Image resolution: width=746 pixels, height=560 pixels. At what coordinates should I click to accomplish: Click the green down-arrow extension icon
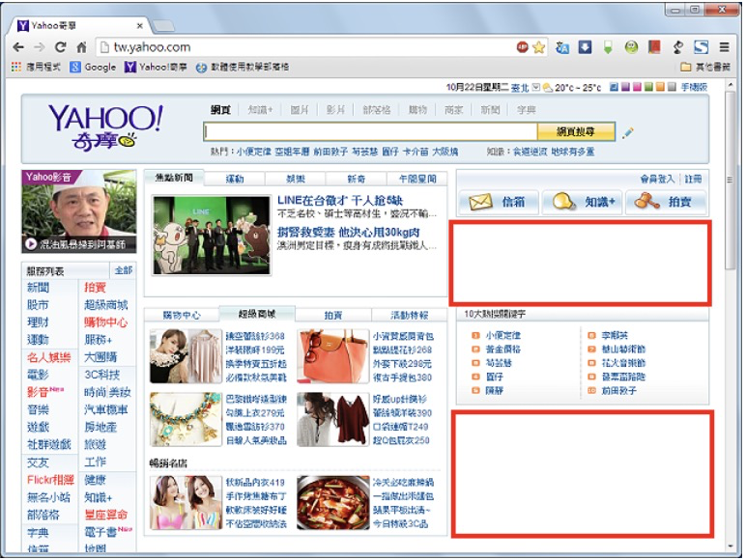tap(608, 47)
